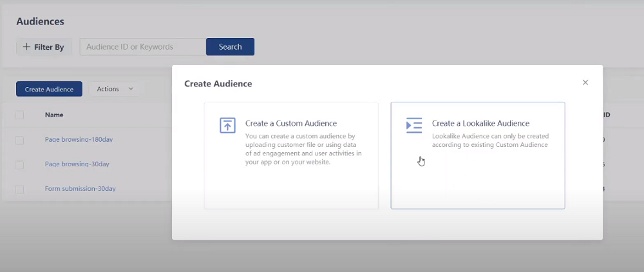644x272 pixels.
Task: Open the Form submission-30day audience link
Action: (80, 189)
